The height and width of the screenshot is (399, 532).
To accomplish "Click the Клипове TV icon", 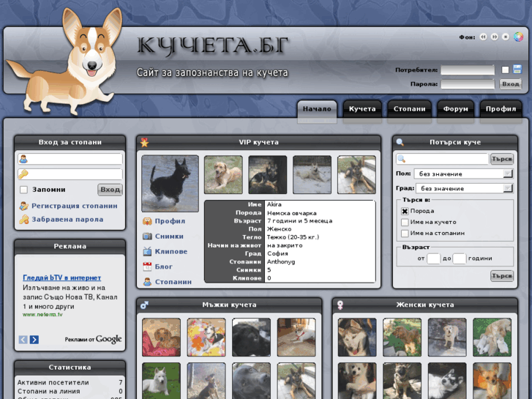I will pyautogui.click(x=147, y=251).
